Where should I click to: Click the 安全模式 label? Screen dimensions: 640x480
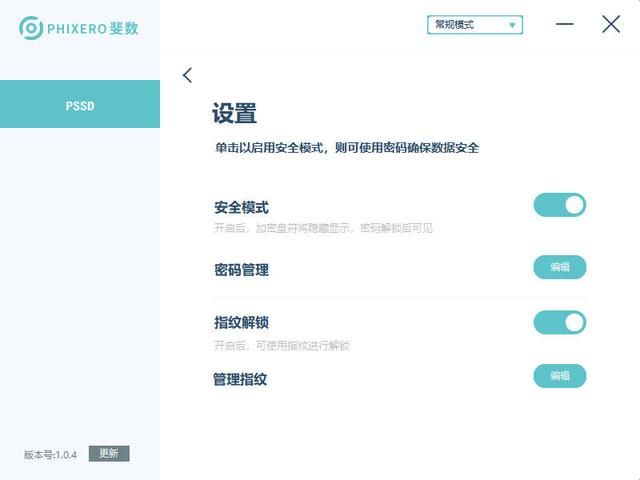(241, 207)
